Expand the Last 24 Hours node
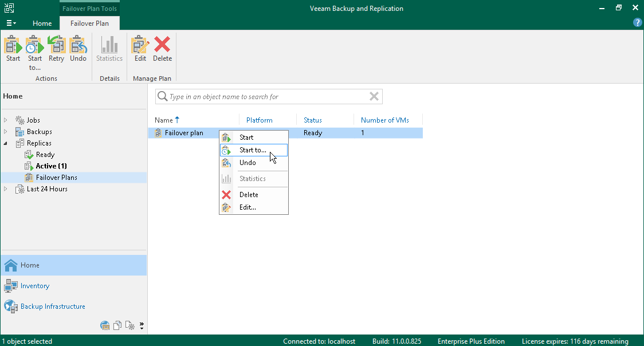The width and height of the screenshot is (644, 346). tap(5, 189)
